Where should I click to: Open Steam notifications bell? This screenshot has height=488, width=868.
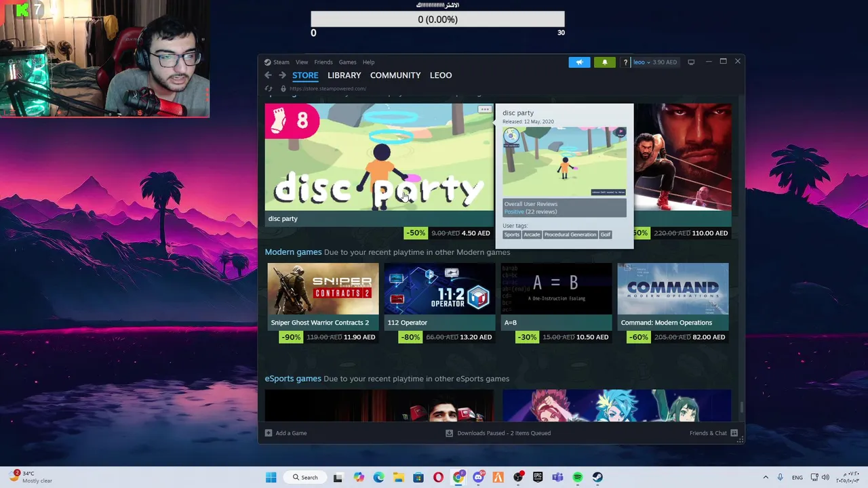tap(605, 62)
